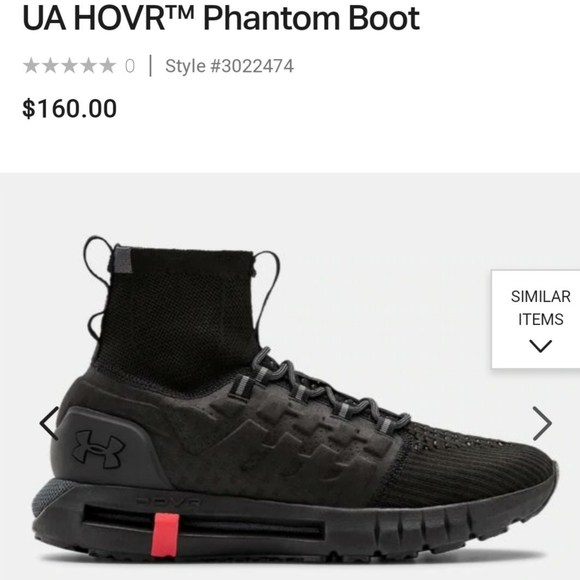Image resolution: width=580 pixels, height=580 pixels.
Task: Click the Similar Items down chevron
Action: (x=540, y=346)
